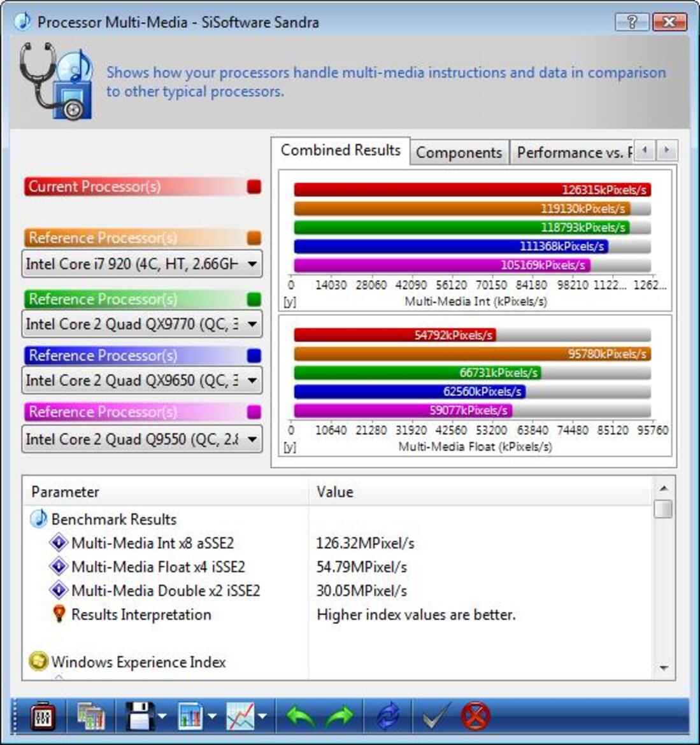700x745 pixels.
Task: Click the stethoscope multi-media header icon
Action: (56, 81)
